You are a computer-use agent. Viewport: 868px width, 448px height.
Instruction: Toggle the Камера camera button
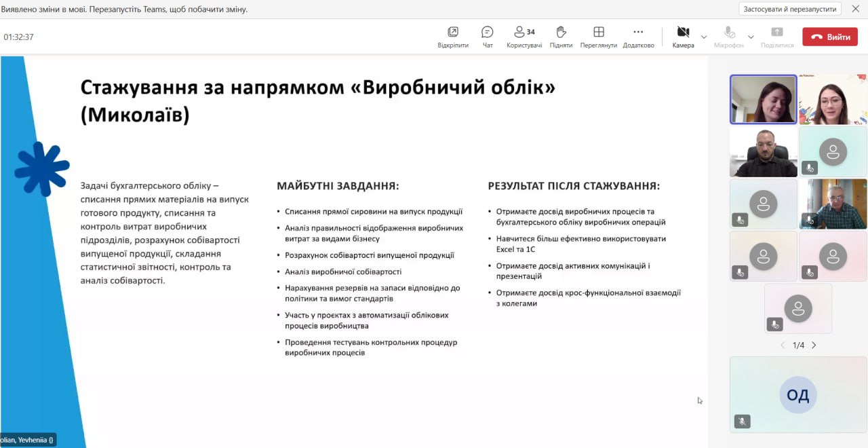click(683, 37)
